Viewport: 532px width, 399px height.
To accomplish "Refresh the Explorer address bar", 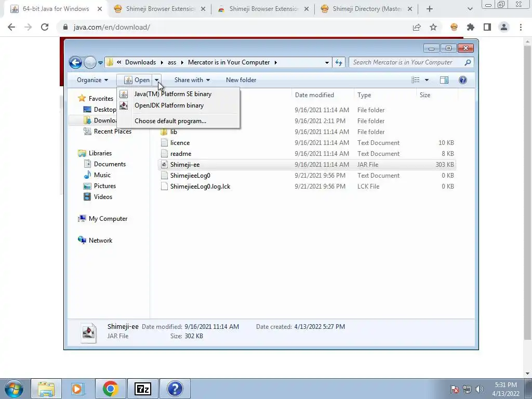I will pyautogui.click(x=339, y=62).
